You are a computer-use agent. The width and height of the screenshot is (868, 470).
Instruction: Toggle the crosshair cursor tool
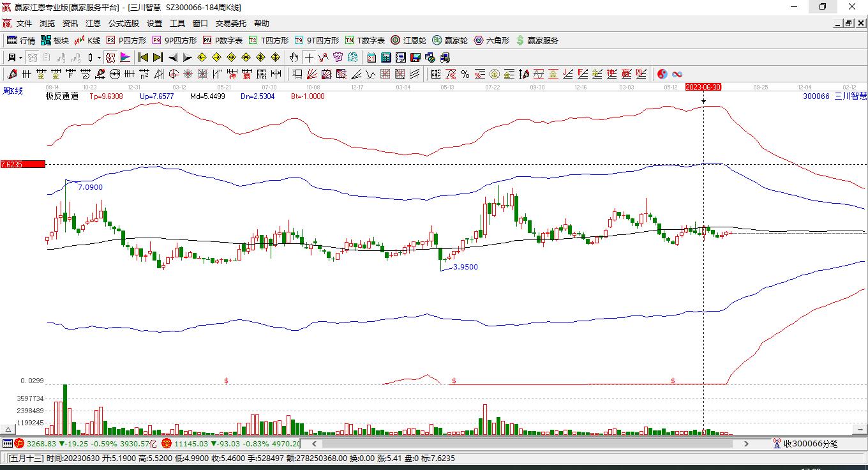coord(309,57)
